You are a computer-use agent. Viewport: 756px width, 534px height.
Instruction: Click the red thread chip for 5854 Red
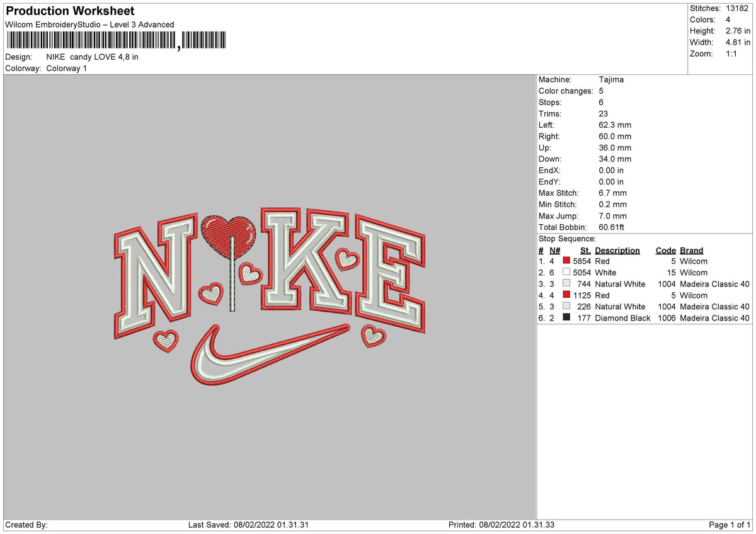tap(566, 261)
